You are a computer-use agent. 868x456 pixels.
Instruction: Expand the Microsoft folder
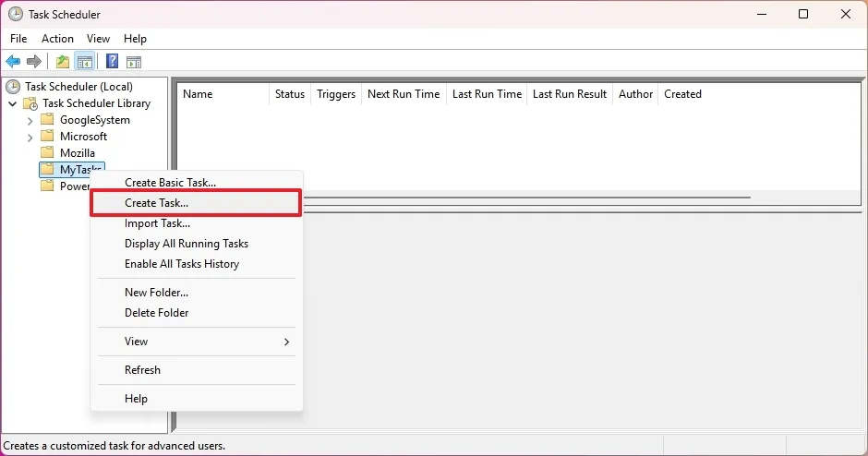coord(30,137)
